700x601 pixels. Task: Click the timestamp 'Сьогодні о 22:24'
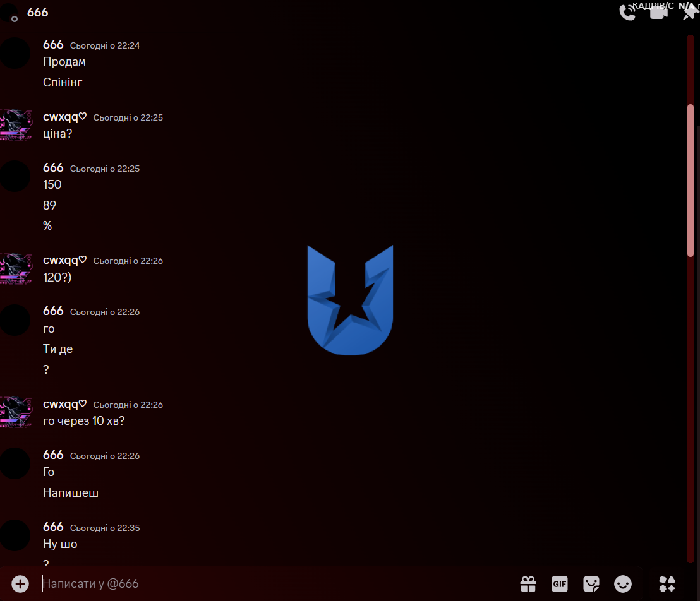click(105, 45)
